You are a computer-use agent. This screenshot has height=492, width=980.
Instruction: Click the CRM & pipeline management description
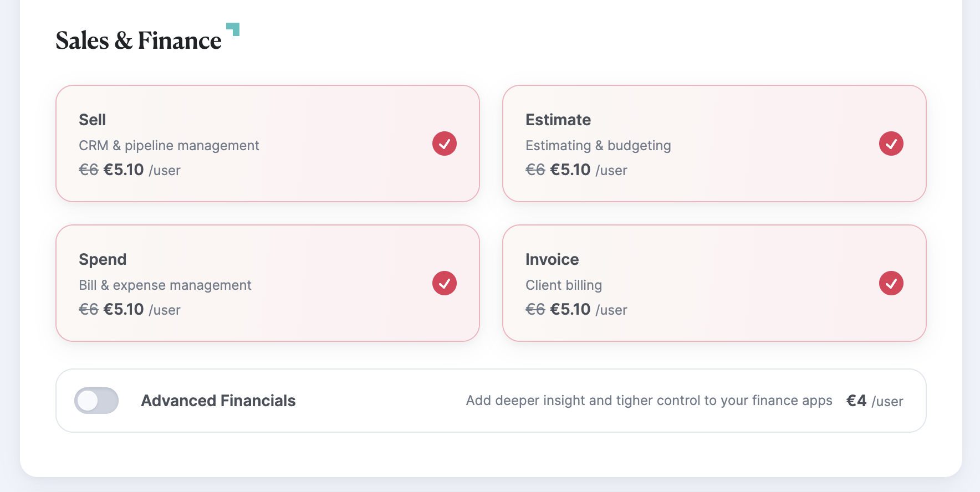click(x=169, y=145)
